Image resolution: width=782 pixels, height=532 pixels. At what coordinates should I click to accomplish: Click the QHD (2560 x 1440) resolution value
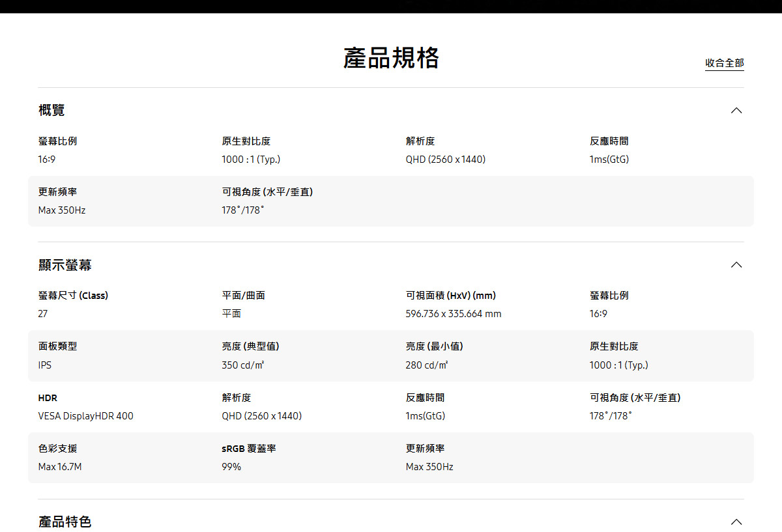(x=446, y=159)
